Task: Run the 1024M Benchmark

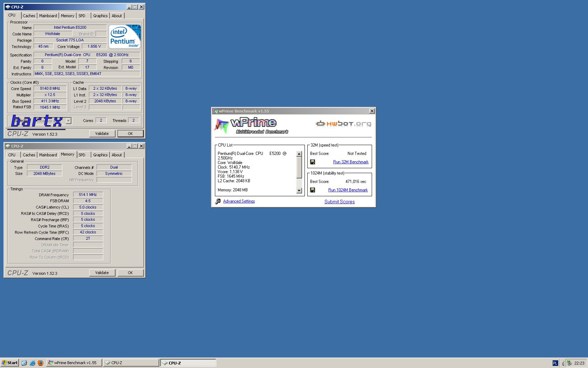Action: pyautogui.click(x=348, y=190)
